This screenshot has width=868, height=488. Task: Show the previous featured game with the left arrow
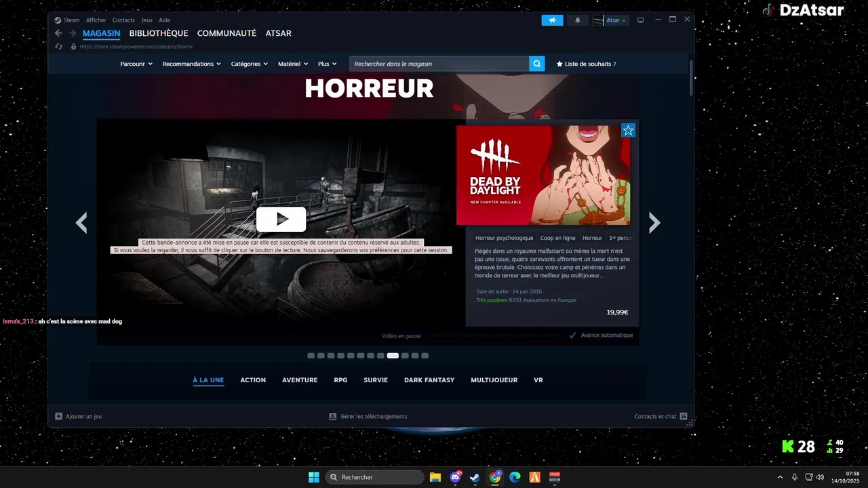coord(81,222)
